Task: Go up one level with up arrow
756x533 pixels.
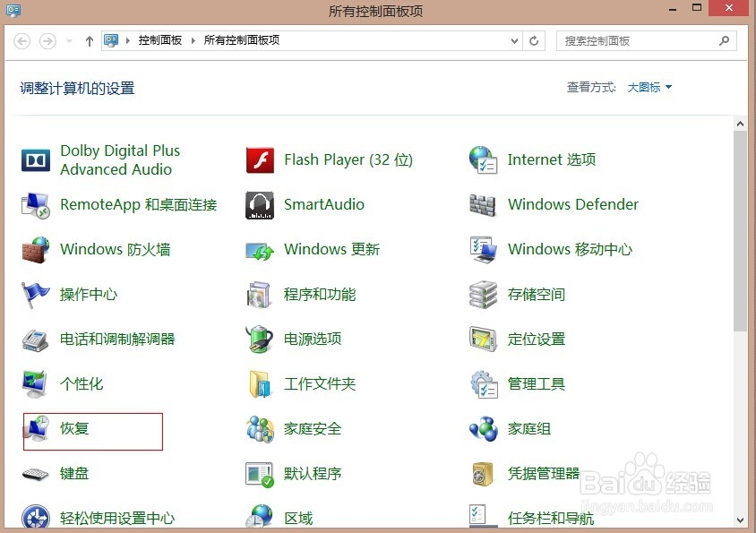Action: pos(90,41)
